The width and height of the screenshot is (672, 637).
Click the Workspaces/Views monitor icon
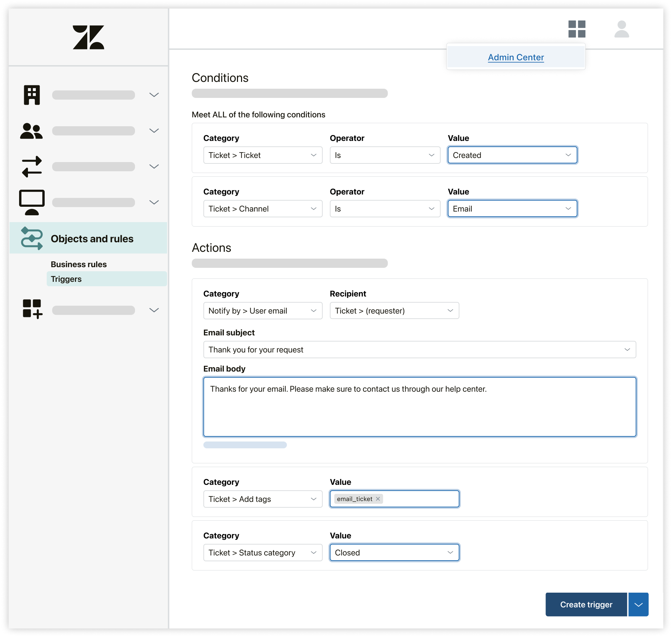[32, 201]
